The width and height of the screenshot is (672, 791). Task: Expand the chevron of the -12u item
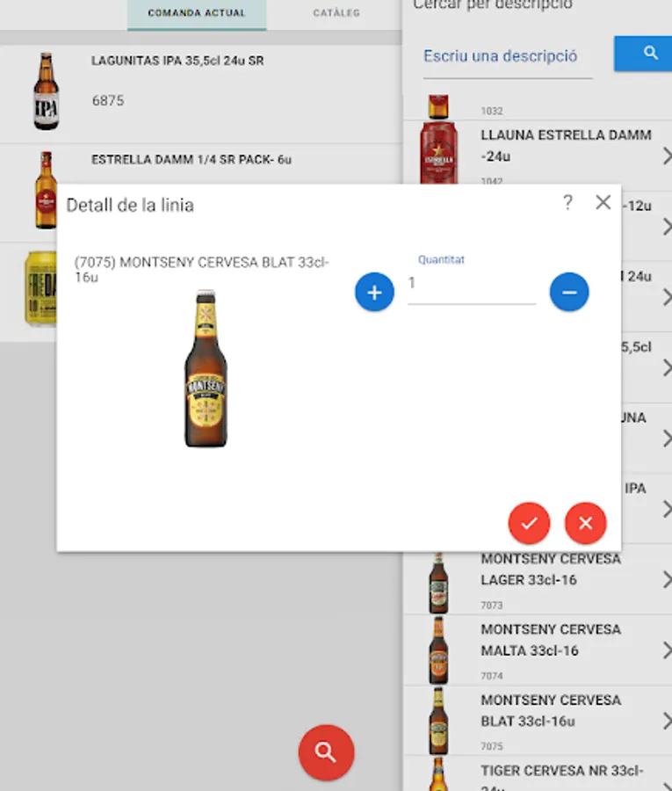[667, 227]
